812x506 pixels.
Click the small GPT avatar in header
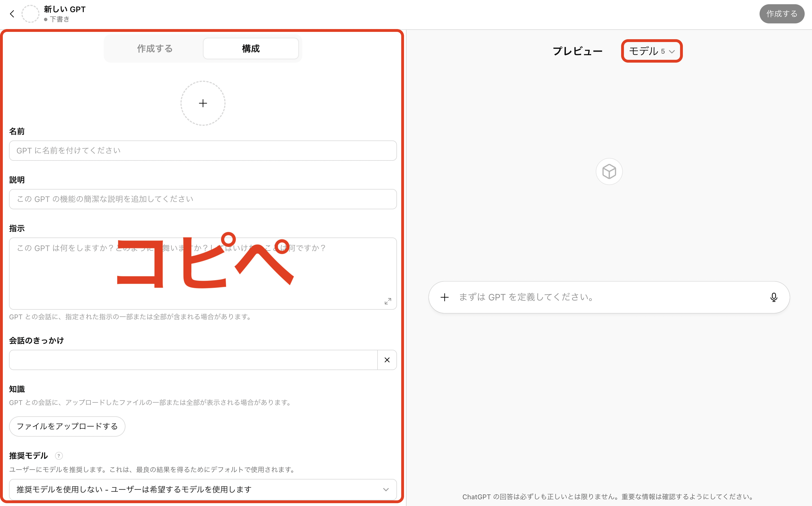[30, 14]
